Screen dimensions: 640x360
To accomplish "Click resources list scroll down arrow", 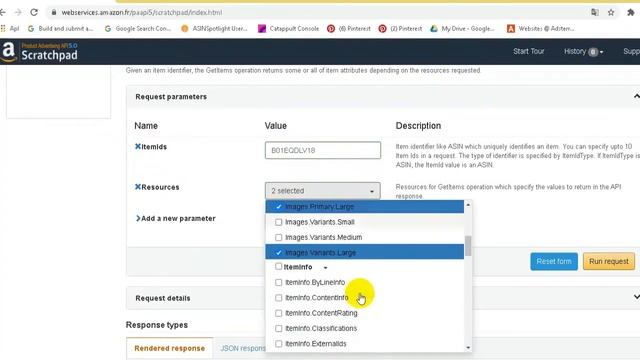I will pos(468,347).
